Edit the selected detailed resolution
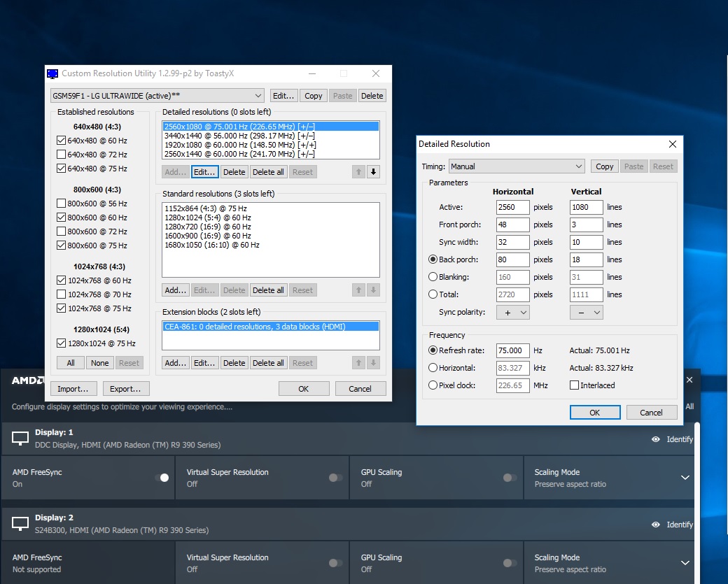This screenshot has width=728, height=584. click(204, 172)
